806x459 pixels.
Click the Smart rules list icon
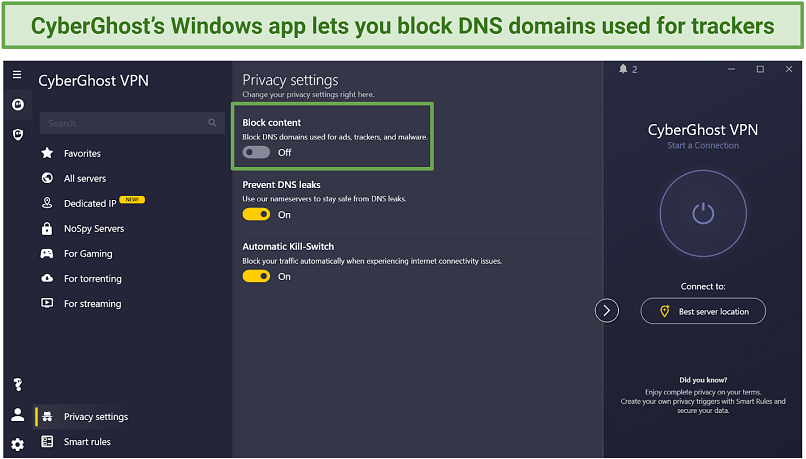[x=47, y=442]
